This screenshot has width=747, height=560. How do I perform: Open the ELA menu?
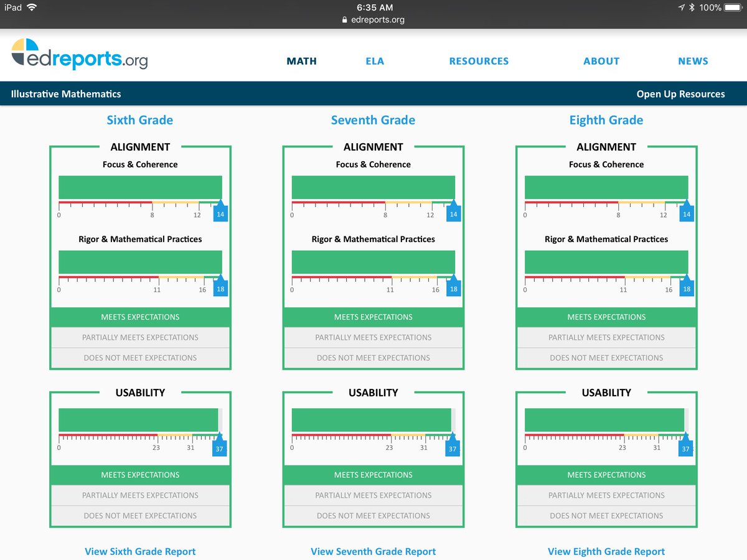tap(375, 61)
